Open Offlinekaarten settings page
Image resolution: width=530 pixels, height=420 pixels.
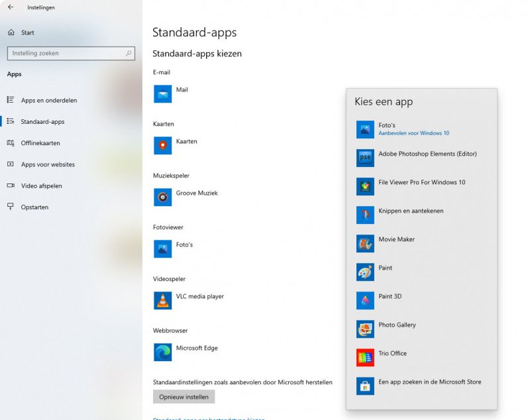40,143
